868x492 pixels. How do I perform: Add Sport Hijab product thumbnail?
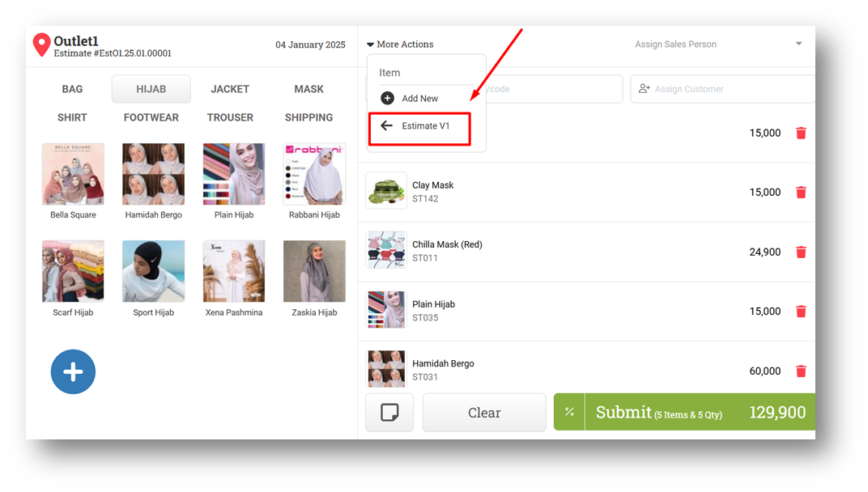click(x=153, y=271)
